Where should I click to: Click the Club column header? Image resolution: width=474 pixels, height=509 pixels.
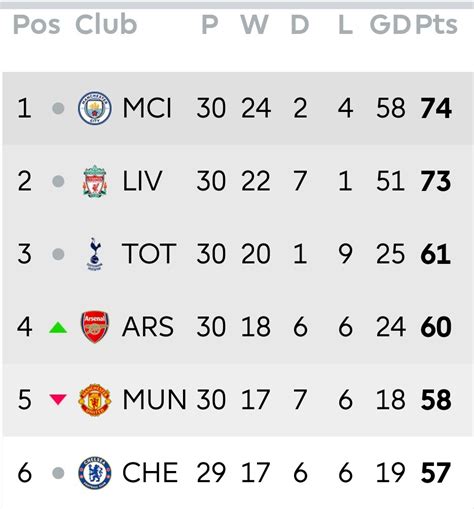tap(106, 24)
